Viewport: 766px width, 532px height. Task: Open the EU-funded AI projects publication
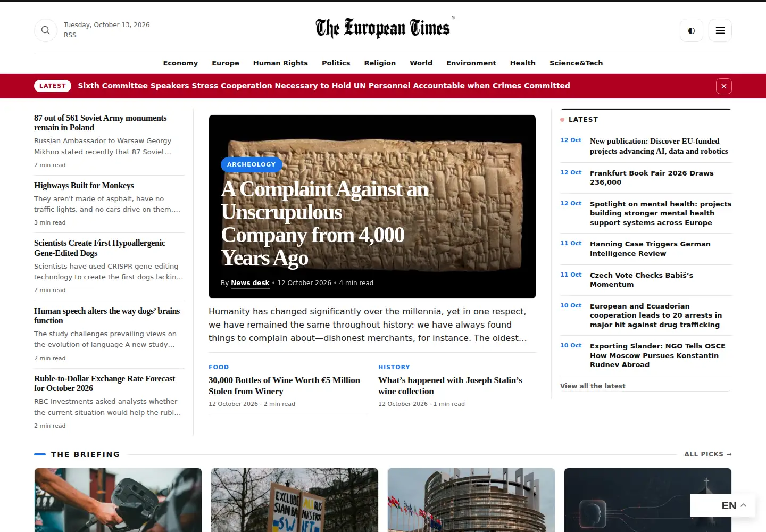coord(659,146)
